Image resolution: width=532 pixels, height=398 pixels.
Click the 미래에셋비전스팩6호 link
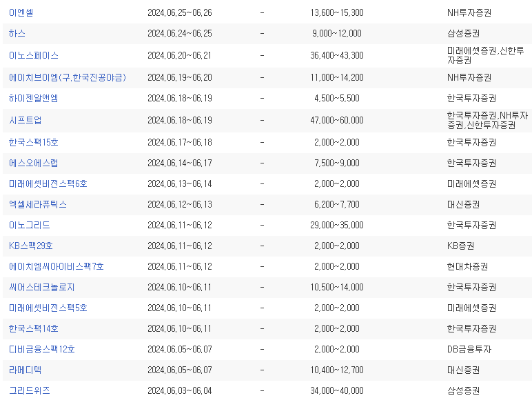coord(48,184)
